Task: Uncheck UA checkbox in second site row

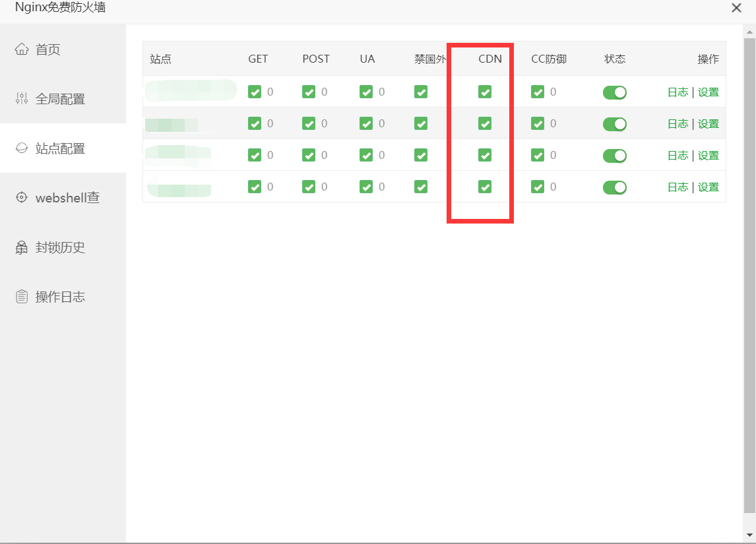Action: click(x=366, y=123)
